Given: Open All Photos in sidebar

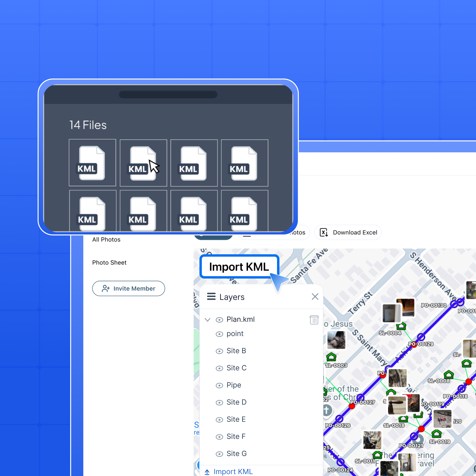Looking at the screenshot, I should coord(106,239).
